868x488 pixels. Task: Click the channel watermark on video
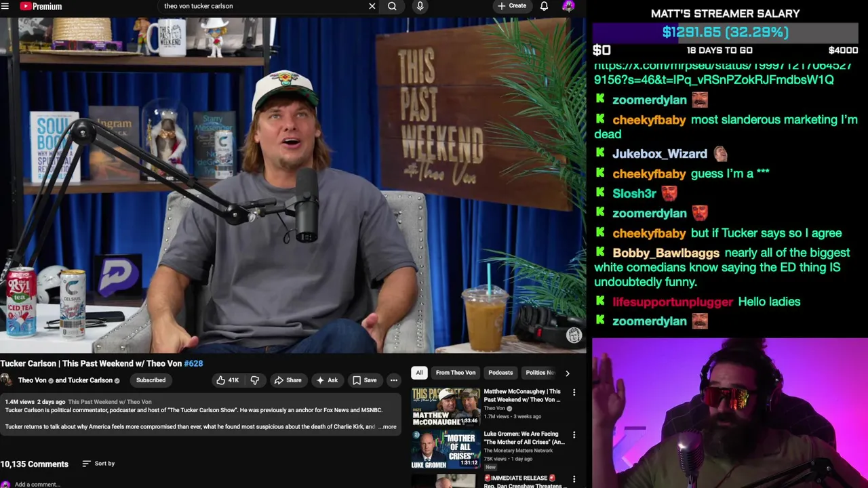[574, 335]
